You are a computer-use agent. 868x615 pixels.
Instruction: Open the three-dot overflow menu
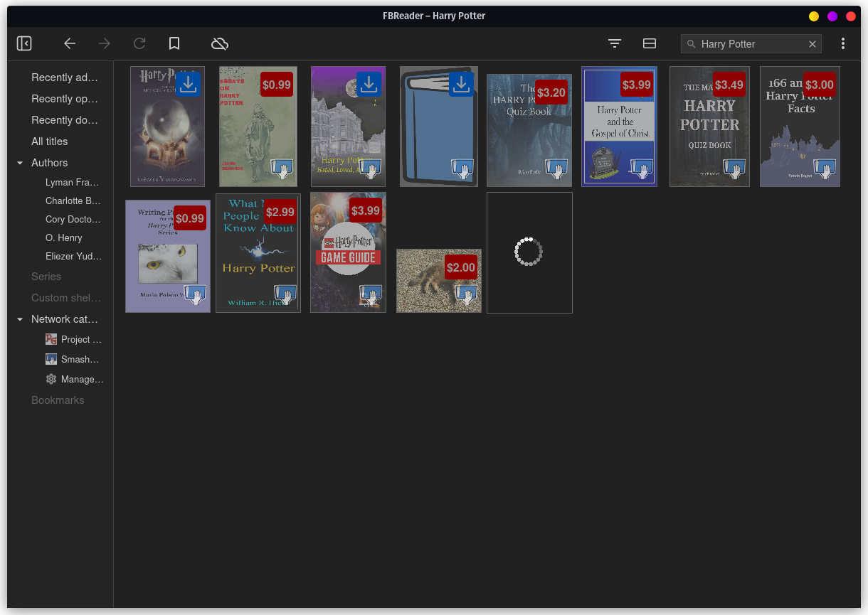click(843, 43)
